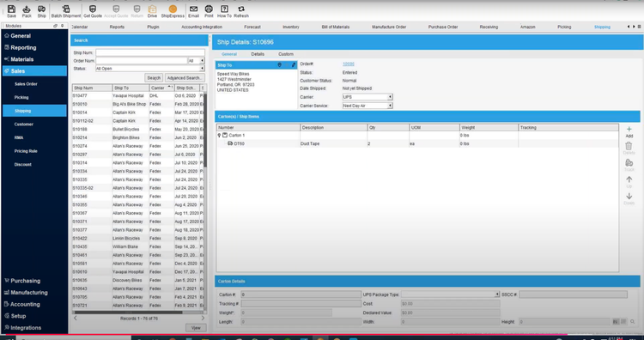
Task: Click the magnifier icon beside Height field
Action: [x=632, y=322]
